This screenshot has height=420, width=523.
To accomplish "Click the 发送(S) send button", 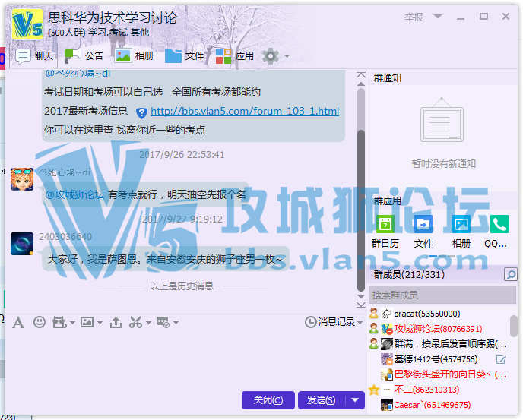I will [322, 400].
